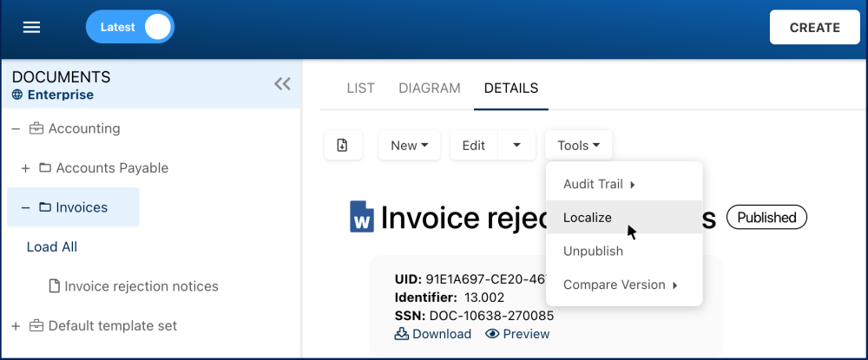This screenshot has height=360, width=868.
Task: Click the Identifier value 13.002
Action: pyautogui.click(x=484, y=298)
